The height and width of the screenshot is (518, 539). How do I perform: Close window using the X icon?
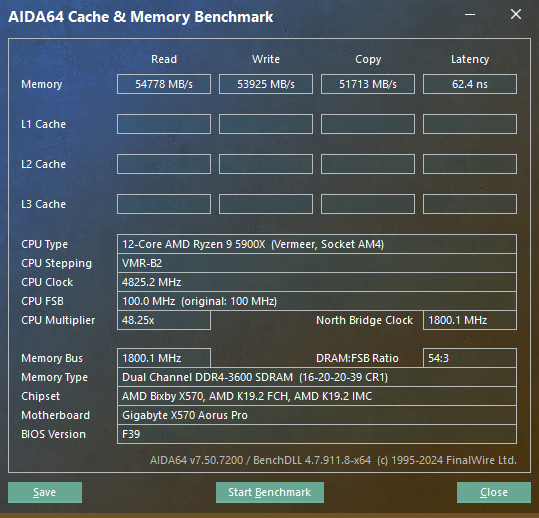tap(516, 14)
